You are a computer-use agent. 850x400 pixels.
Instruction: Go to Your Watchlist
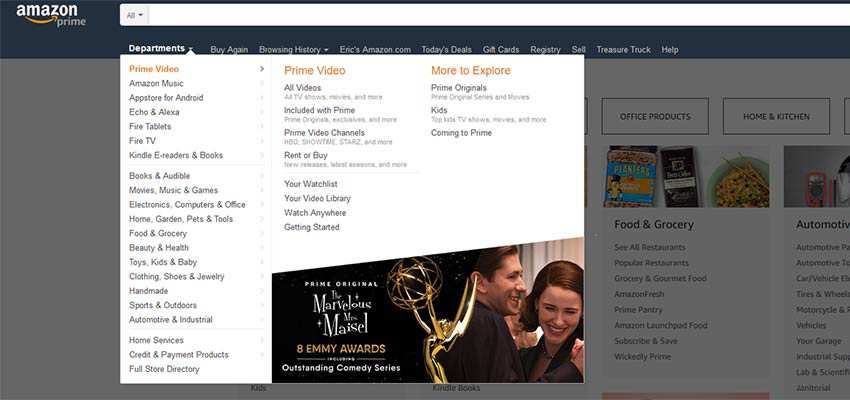tap(310, 184)
